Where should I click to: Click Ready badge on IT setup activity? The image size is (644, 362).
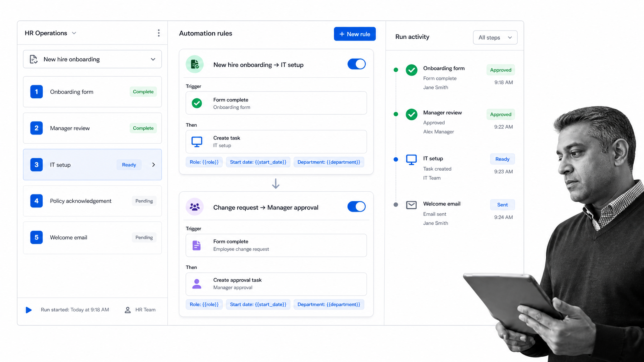pyautogui.click(x=502, y=159)
